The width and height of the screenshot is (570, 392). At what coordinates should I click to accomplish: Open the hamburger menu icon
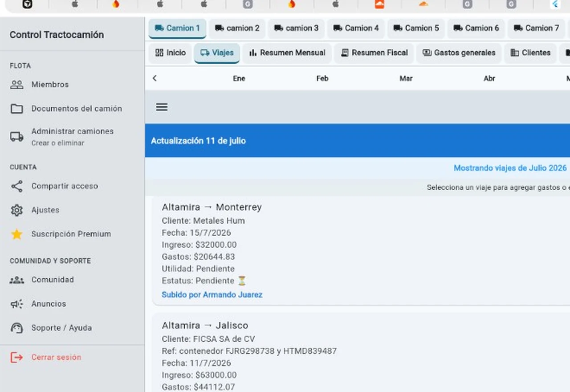point(162,107)
